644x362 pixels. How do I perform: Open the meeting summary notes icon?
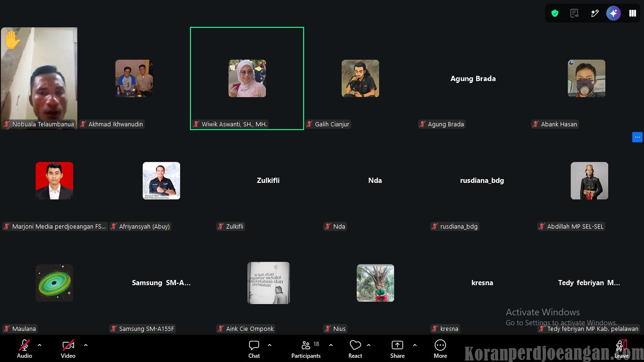coord(574,13)
